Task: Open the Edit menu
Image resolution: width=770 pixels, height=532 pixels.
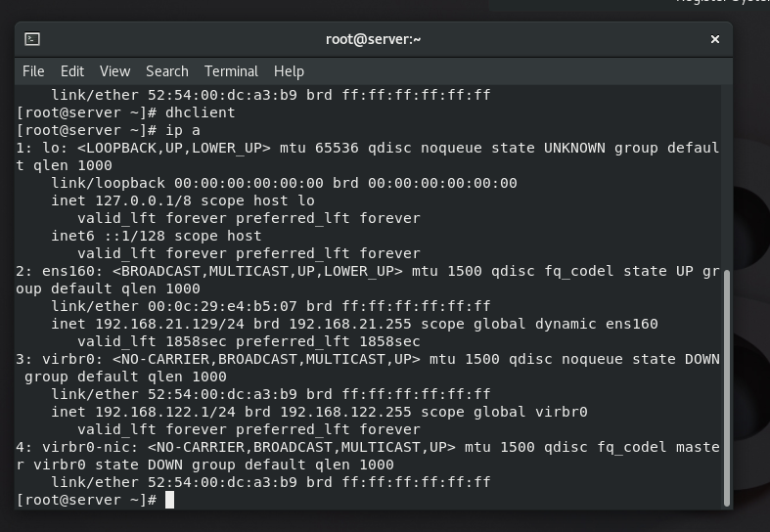Action: coord(71,71)
